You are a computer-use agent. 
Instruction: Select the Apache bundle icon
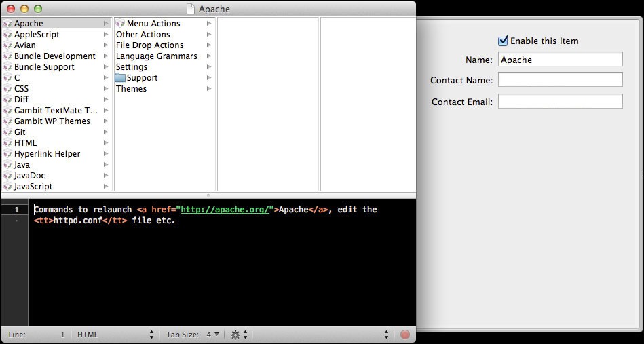click(x=7, y=24)
